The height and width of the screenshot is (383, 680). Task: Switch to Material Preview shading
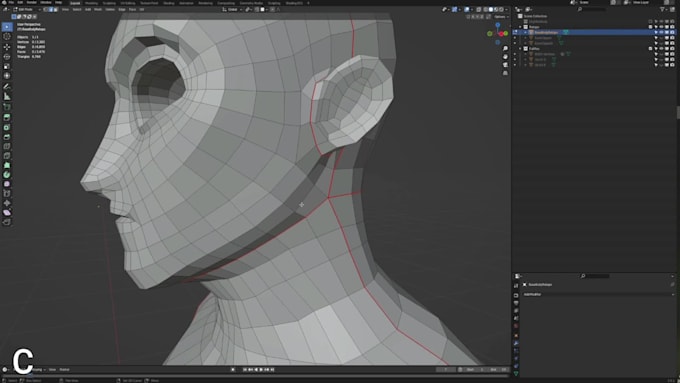coord(496,9)
